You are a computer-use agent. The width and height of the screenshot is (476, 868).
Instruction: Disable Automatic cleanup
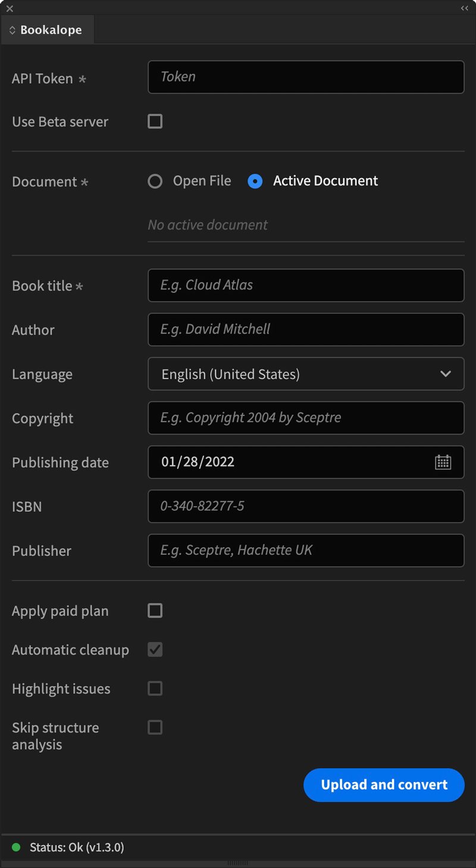pos(155,649)
